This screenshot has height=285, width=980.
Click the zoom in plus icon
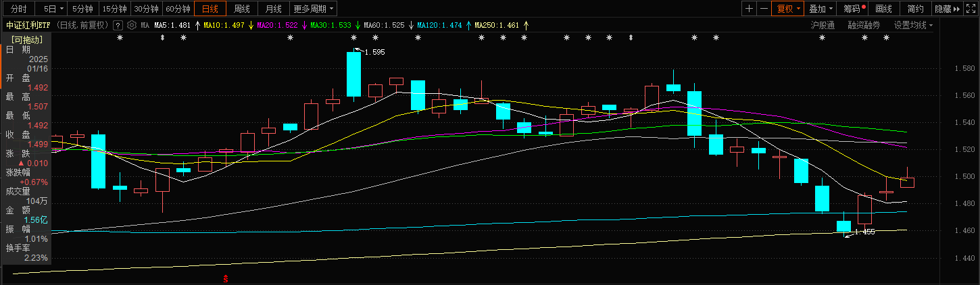coord(749,9)
